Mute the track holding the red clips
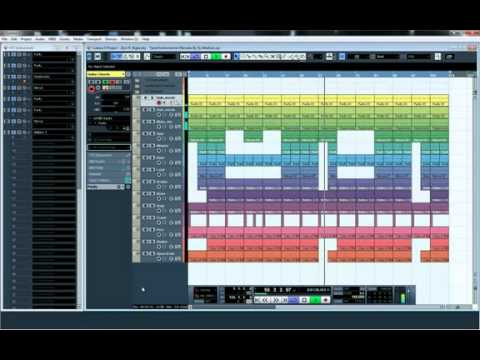The image size is (480, 360). (146, 242)
